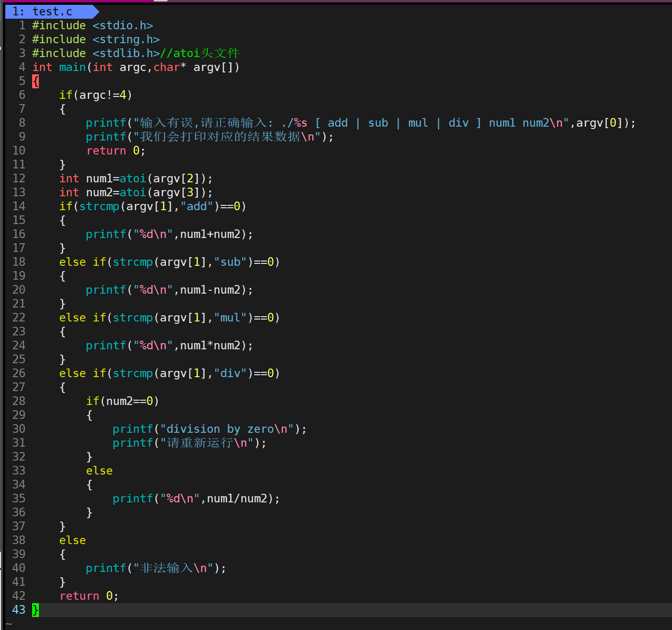The image size is (672, 630).
Task: Click num1+num2 expression
Action: click(x=210, y=234)
